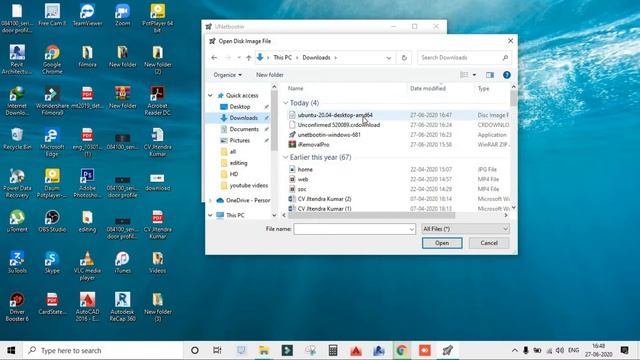Click the Open button
640x360 pixels.
(442, 243)
